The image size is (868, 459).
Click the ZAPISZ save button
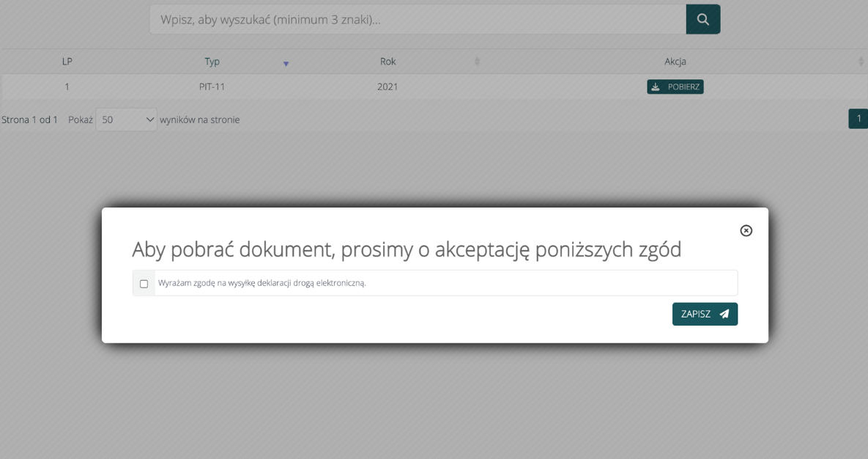click(x=704, y=314)
